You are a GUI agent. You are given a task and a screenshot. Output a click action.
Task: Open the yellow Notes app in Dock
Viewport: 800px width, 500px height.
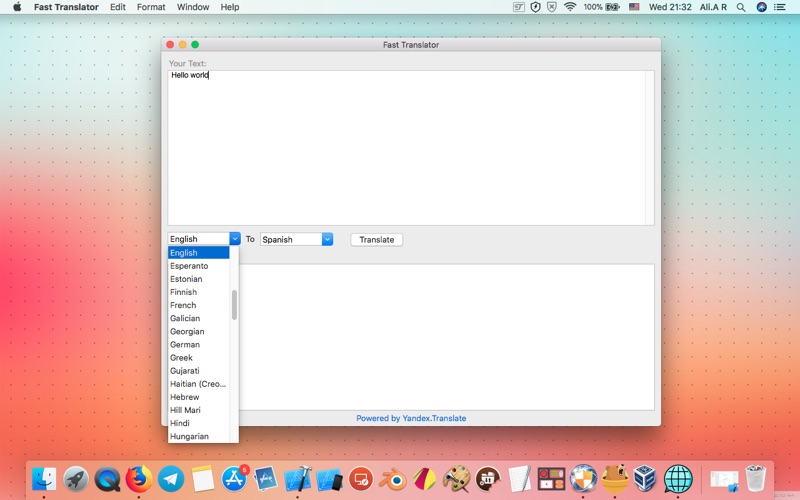(x=203, y=479)
